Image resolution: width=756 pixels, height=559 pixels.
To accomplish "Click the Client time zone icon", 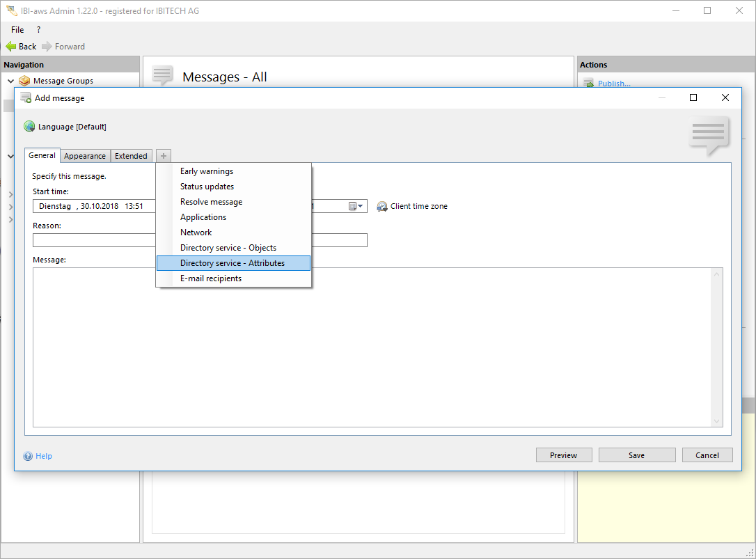I will 382,207.
